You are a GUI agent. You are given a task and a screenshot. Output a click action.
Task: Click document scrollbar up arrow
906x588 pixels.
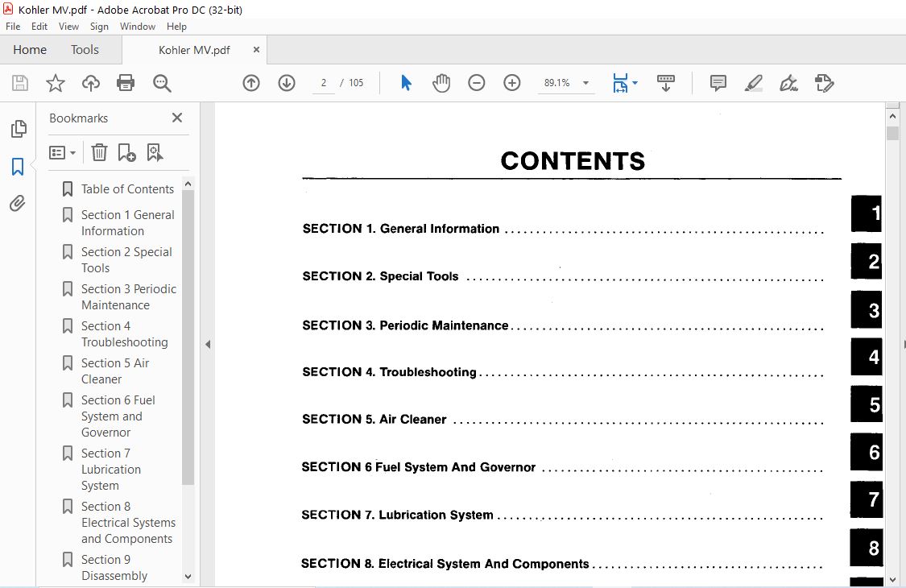[x=892, y=117]
